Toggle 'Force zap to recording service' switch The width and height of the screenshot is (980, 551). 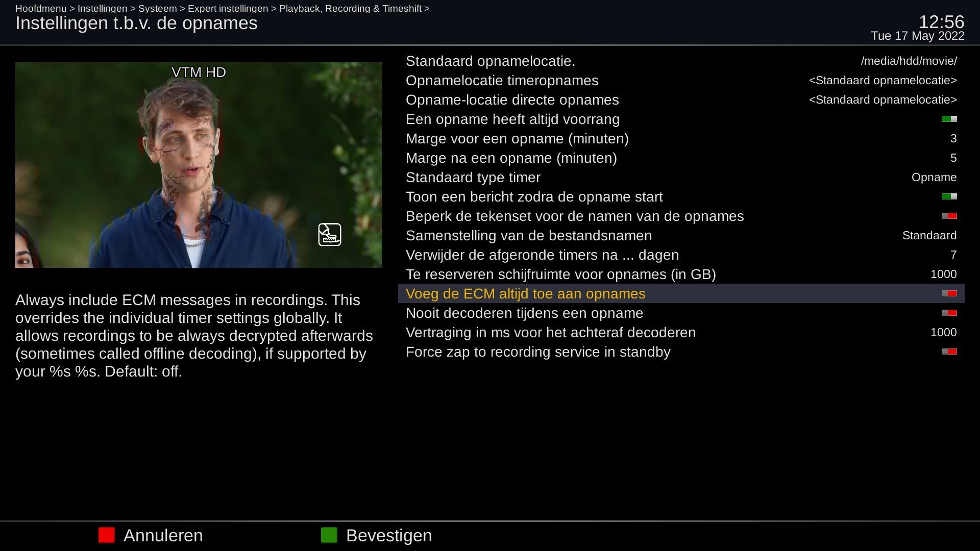pos(949,352)
